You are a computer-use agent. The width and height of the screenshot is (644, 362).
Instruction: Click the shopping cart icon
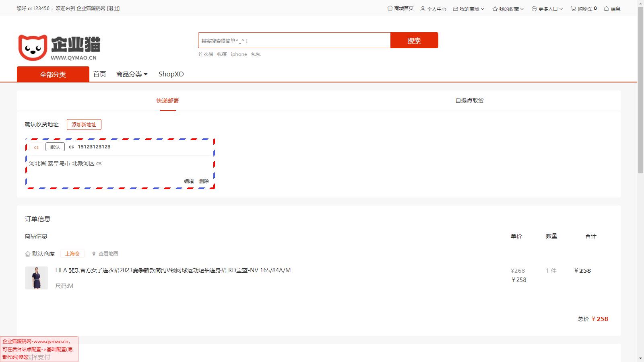click(x=573, y=9)
